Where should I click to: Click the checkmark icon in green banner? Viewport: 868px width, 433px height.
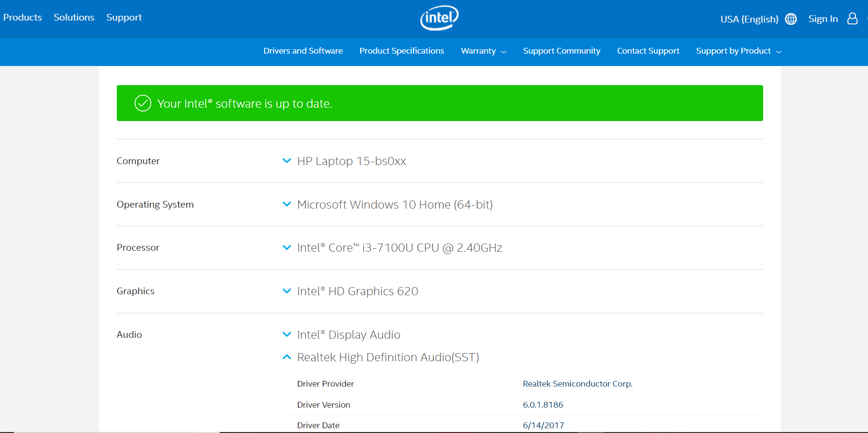(x=143, y=103)
